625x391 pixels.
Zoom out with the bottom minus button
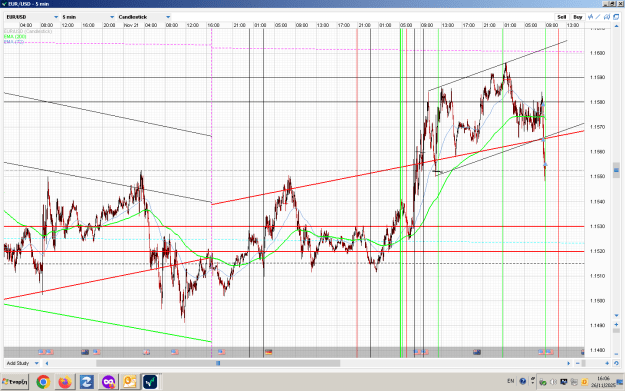click(x=578, y=363)
